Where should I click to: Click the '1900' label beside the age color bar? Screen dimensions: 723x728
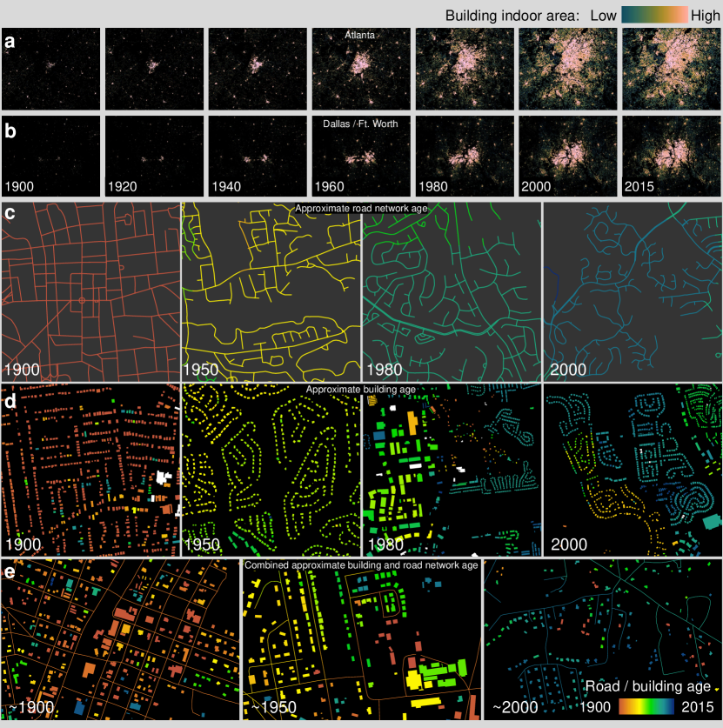point(595,706)
